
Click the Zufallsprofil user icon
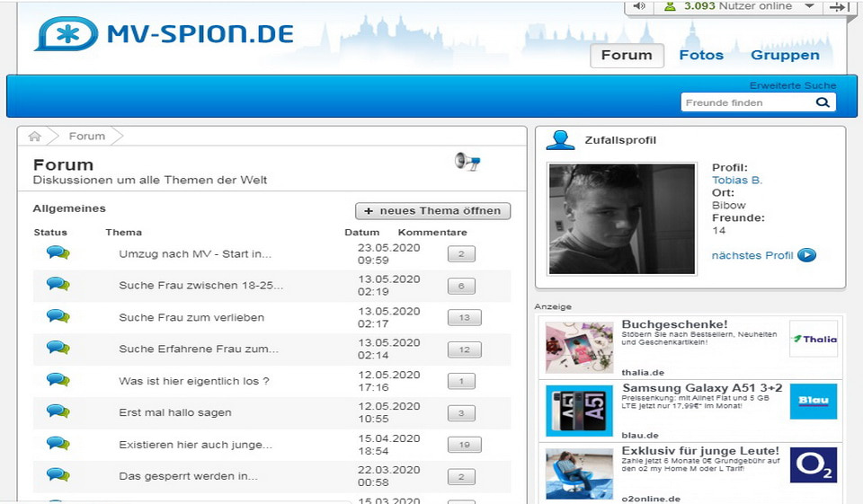click(561, 140)
